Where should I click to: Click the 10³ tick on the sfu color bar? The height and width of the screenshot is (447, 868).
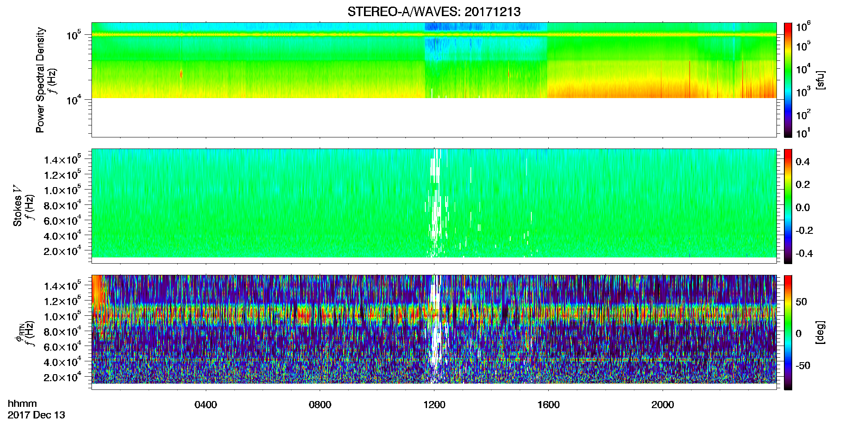point(803,92)
